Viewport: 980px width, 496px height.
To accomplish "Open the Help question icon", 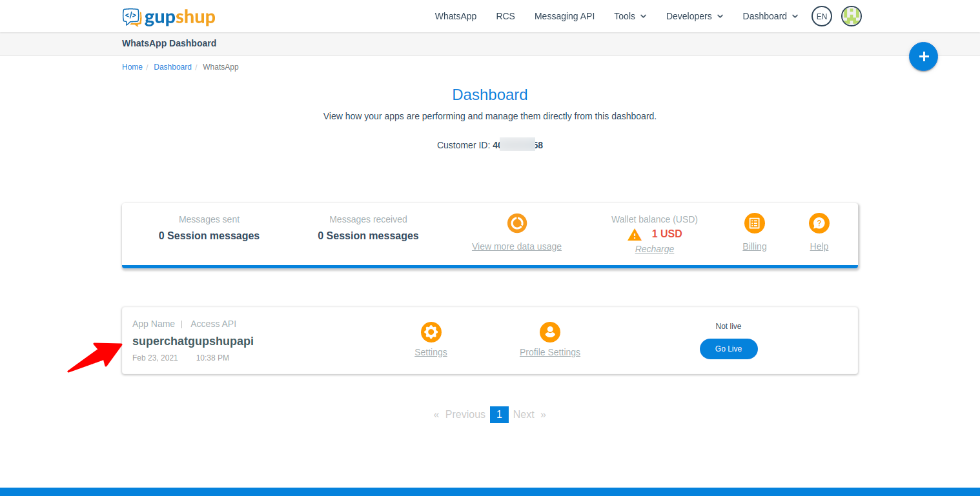I will [x=819, y=223].
